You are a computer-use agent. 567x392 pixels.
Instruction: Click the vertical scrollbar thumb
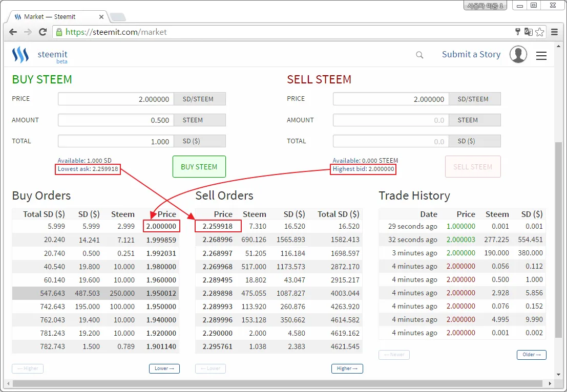(x=559, y=240)
